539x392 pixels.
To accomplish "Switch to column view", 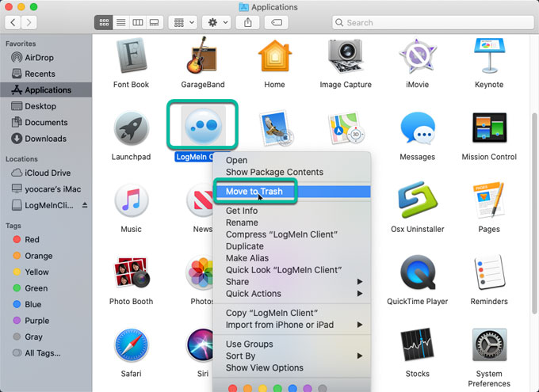I will (137, 23).
